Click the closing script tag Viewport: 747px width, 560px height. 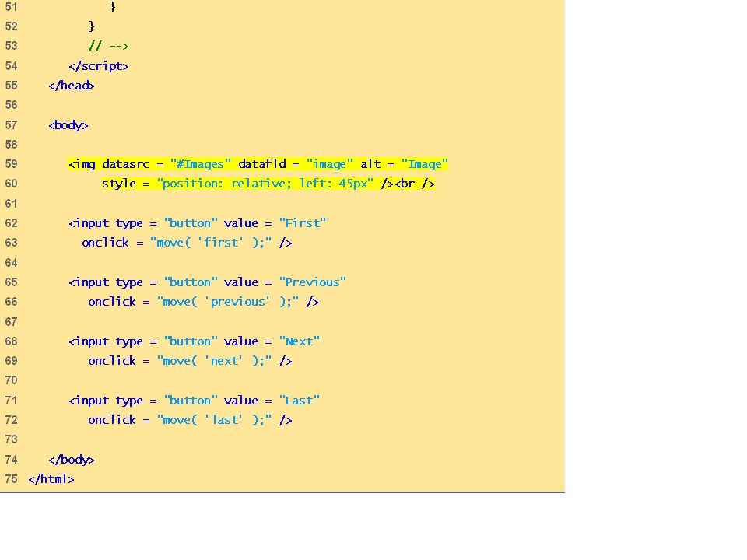pyautogui.click(x=99, y=66)
